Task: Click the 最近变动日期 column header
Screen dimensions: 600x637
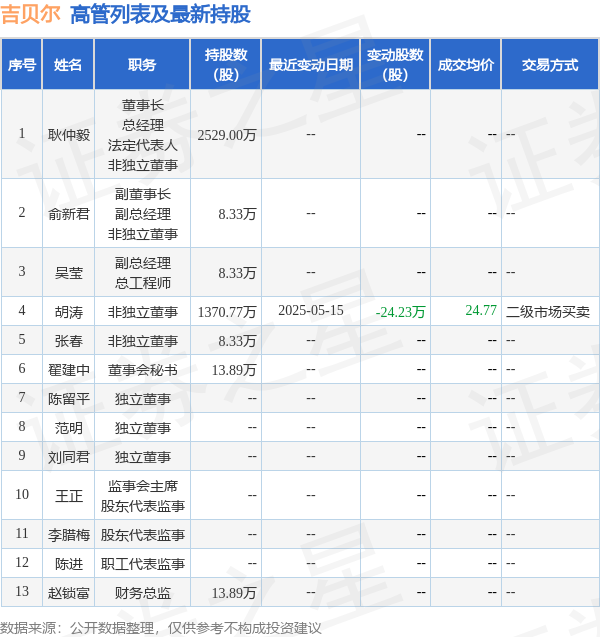Action: coord(311,65)
